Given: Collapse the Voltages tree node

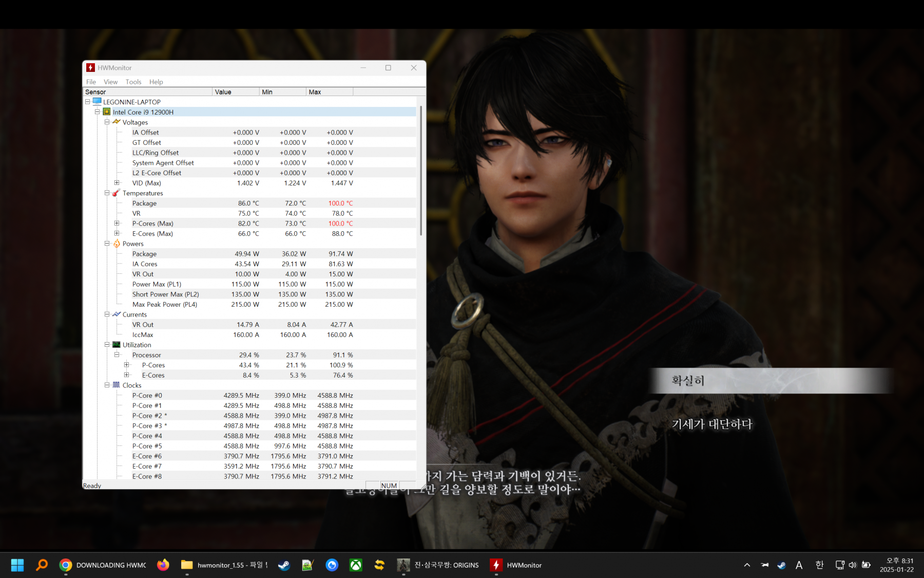Looking at the screenshot, I should pos(107,122).
